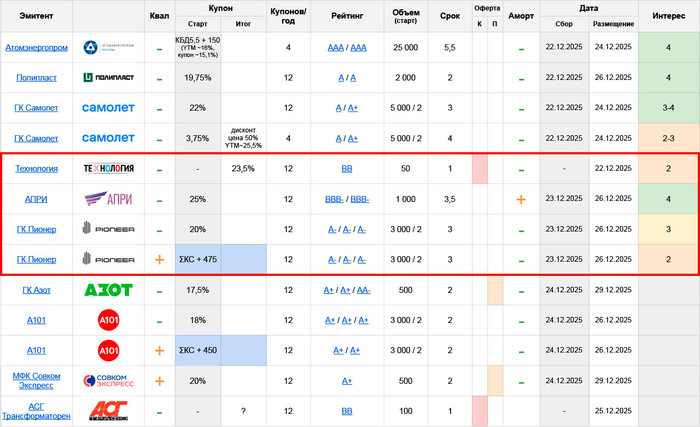700x427 pixels.
Task: Open the Полипласт issuer link
Action: tap(37, 77)
